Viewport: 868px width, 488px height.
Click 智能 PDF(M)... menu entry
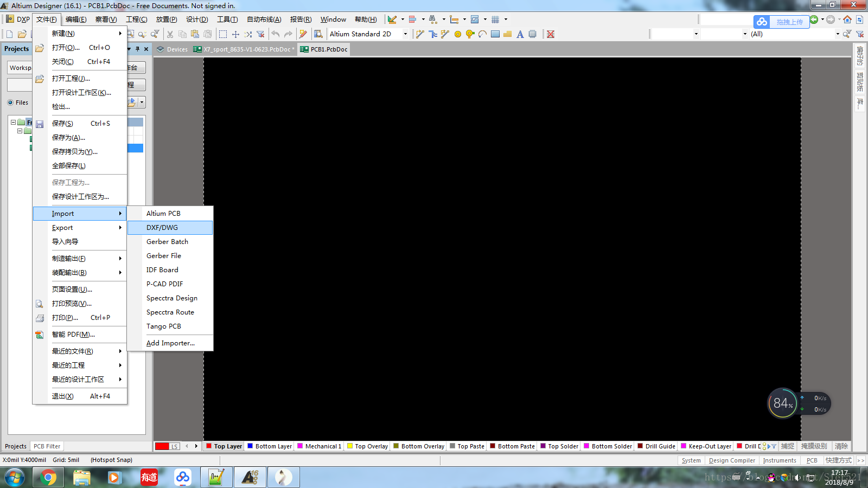pos(80,335)
